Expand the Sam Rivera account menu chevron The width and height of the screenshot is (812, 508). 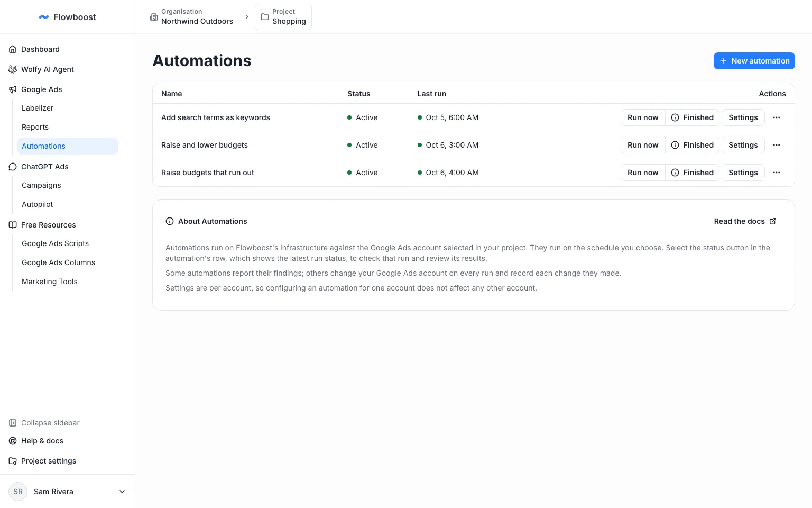(x=122, y=492)
